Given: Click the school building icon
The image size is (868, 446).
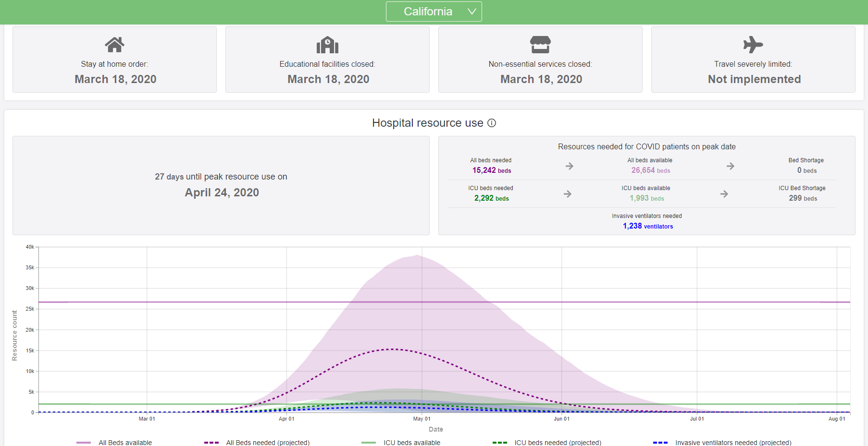Looking at the screenshot, I should (x=327, y=45).
